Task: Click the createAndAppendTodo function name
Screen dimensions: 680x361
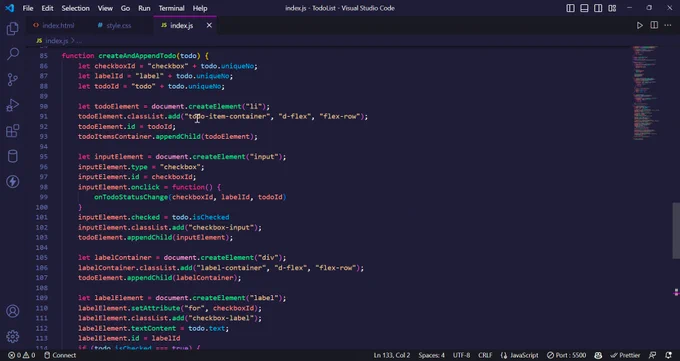Action: click(137, 56)
